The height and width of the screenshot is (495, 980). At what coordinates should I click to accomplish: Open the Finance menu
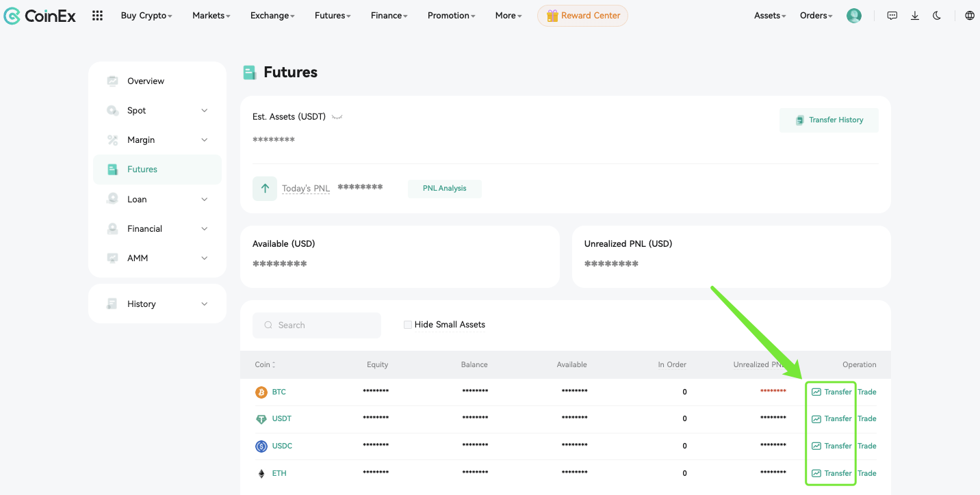click(x=389, y=16)
